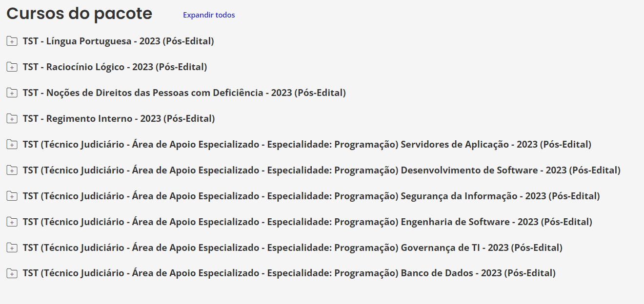Click folder icon next to Servidores de Aplicação

click(x=12, y=145)
